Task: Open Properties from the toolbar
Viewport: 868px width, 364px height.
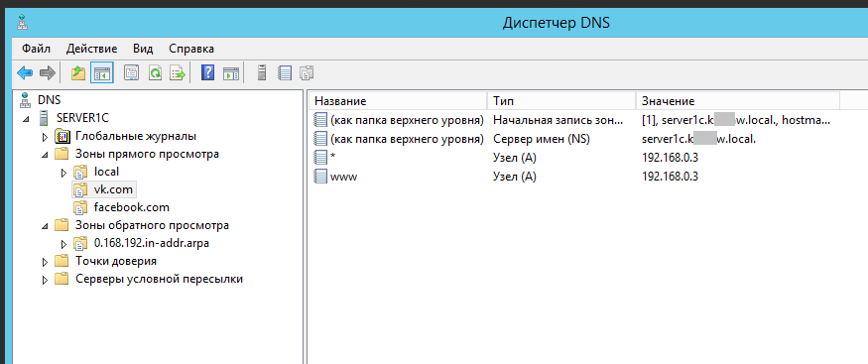Action: (131, 72)
